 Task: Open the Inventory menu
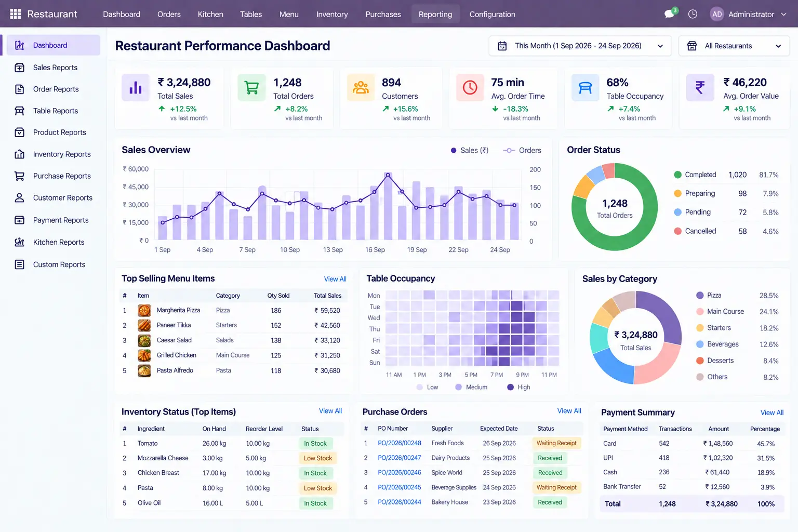tap(332, 14)
